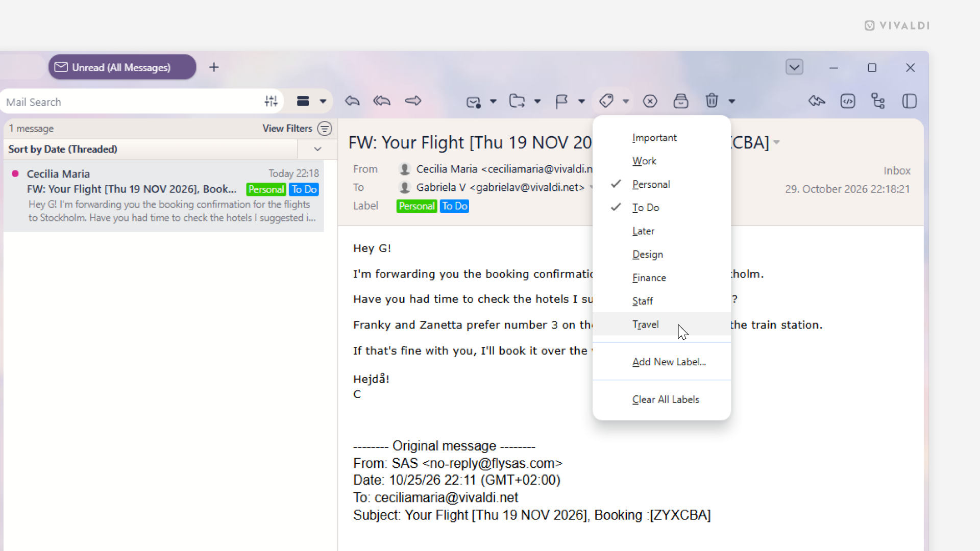Image resolution: width=980 pixels, height=551 pixels.
Task: Open the flag dropdown arrow
Action: (581, 102)
